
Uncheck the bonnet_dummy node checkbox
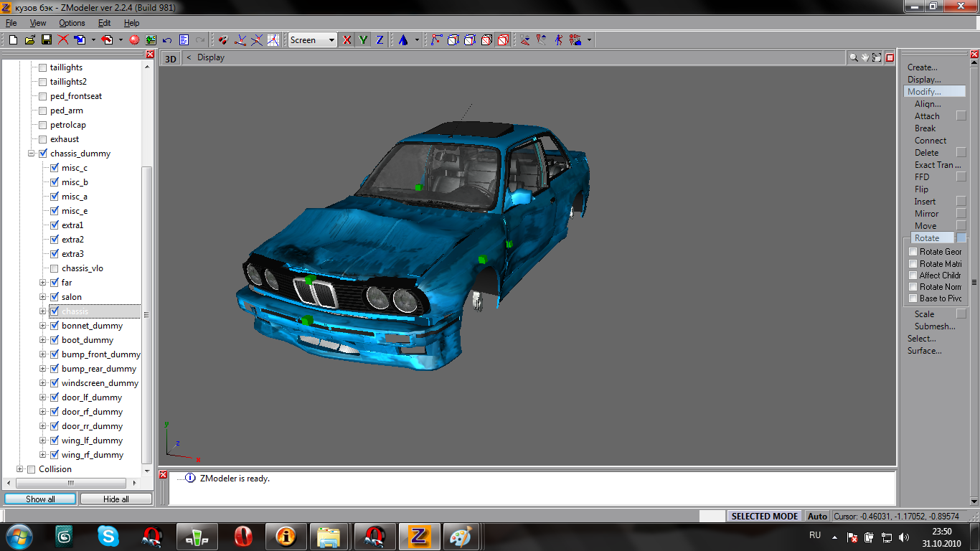(x=54, y=326)
